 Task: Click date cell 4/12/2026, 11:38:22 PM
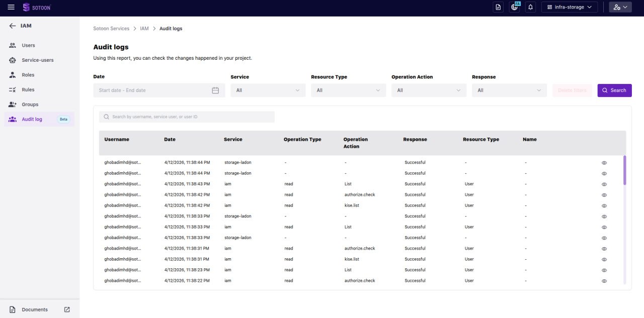coord(187,281)
